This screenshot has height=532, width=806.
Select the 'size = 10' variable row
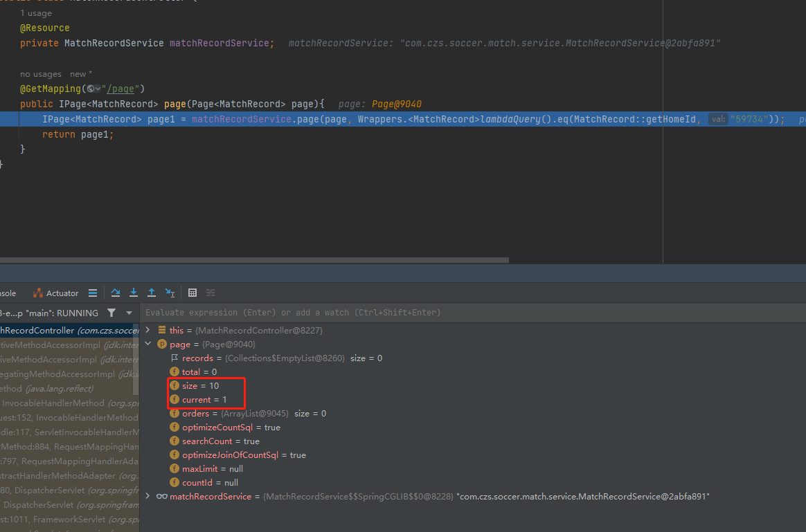201,385
